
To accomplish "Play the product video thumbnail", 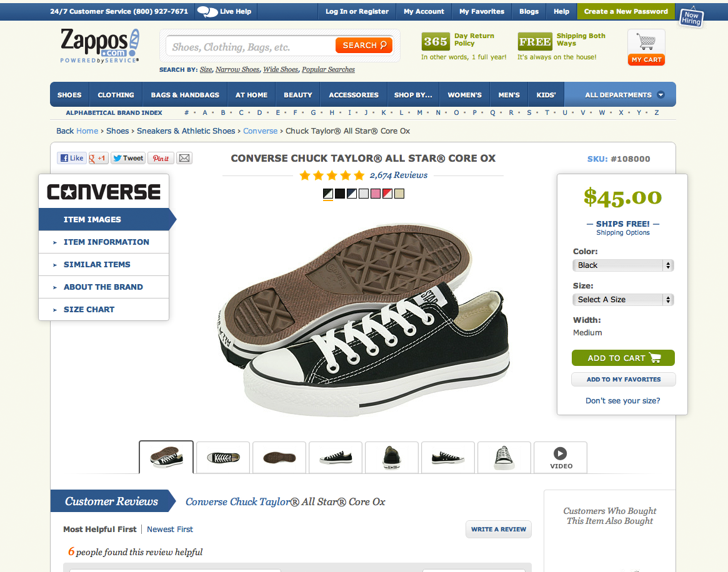I will [561, 458].
